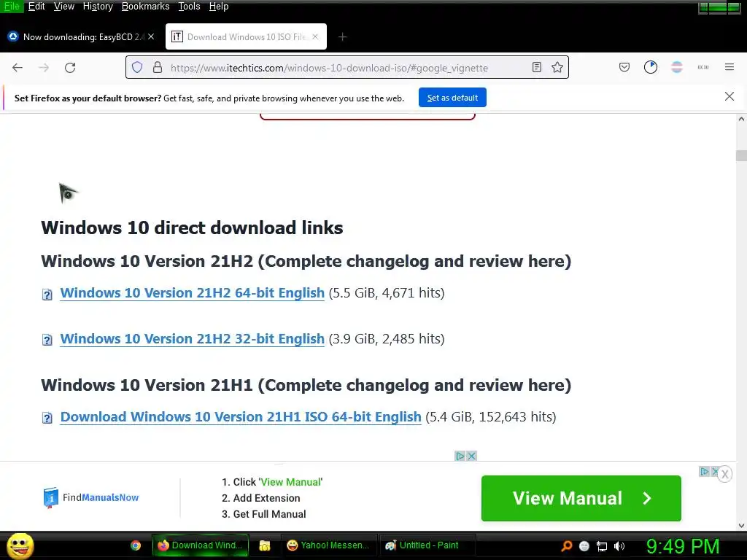Toggle reader view icon in address bar

(x=537, y=68)
